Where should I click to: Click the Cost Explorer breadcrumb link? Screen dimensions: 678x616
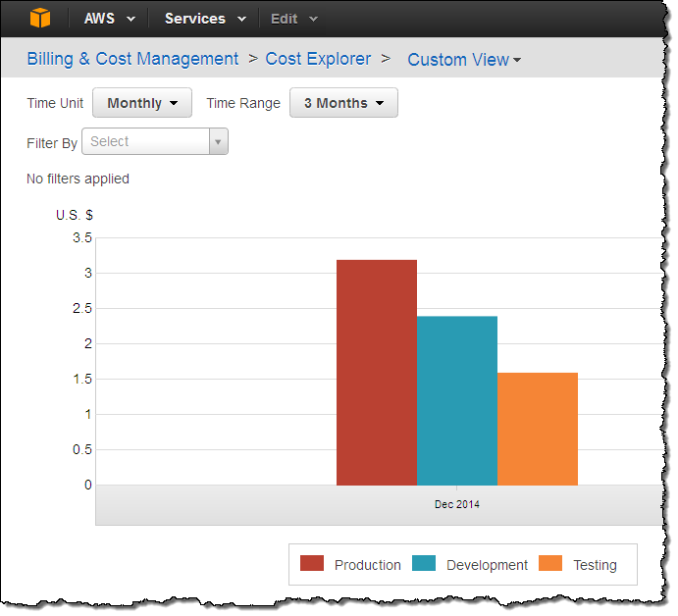point(318,59)
